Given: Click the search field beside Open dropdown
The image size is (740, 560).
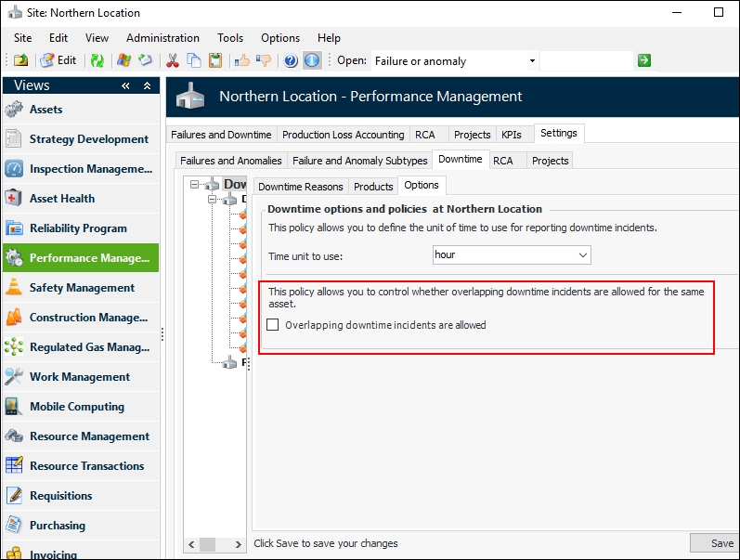Looking at the screenshot, I should click(586, 61).
